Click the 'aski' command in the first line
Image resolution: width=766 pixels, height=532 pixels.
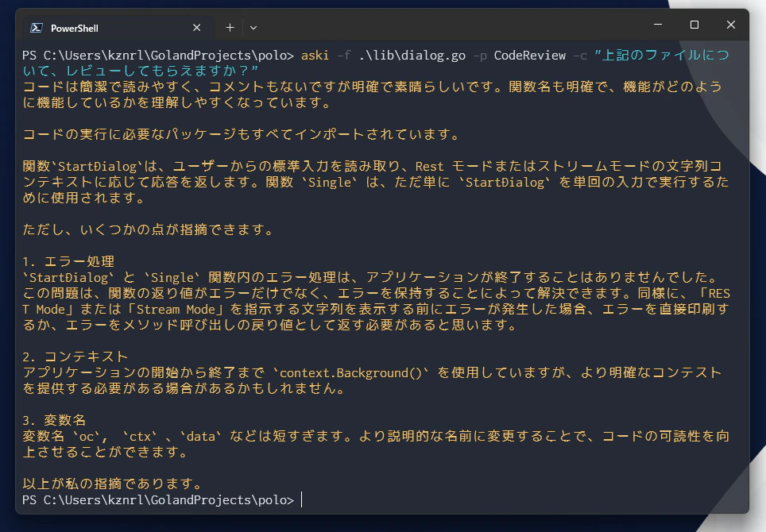click(x=315, y=55)
